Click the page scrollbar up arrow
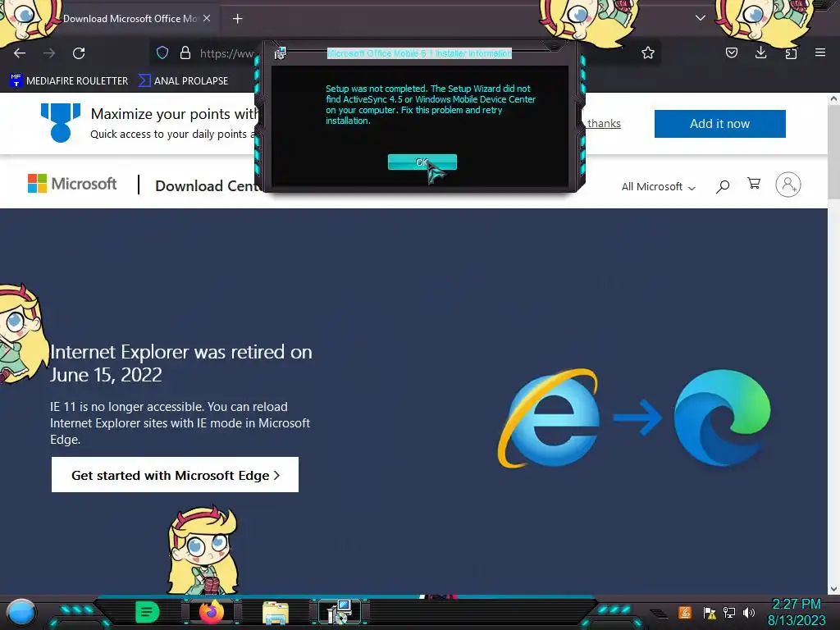840x630 pixels. (x=833, y=99)
